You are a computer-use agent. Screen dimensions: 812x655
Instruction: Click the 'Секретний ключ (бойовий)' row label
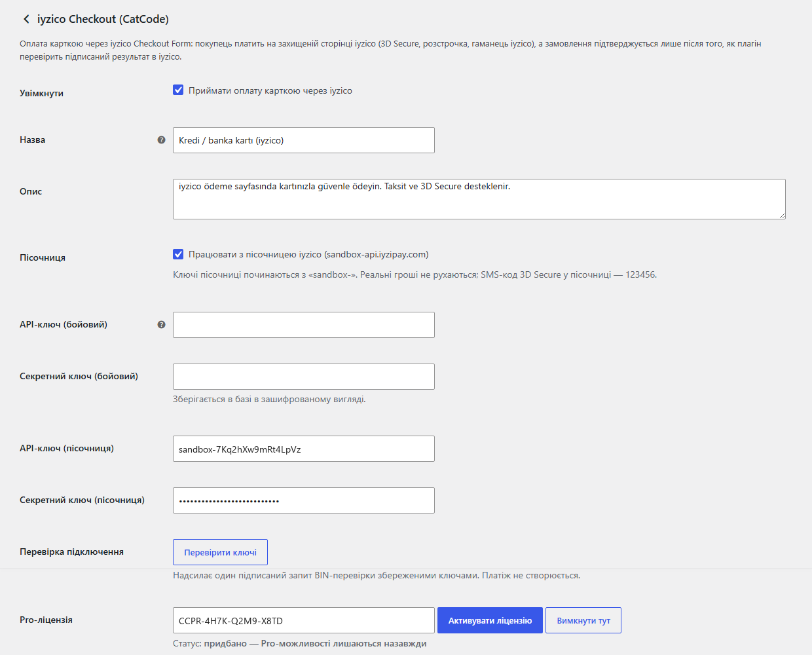click(x=79, y=376)
